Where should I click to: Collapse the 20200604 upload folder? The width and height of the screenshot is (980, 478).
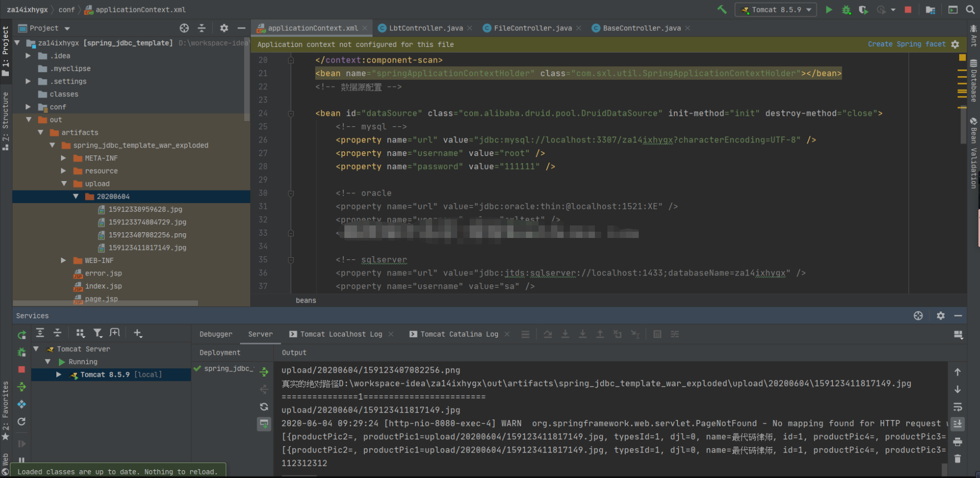pyautogui.click(x=76, y=196)
